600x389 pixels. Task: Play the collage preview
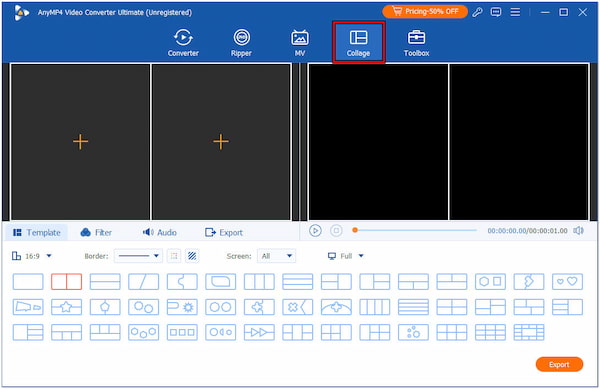pos(315,231)
